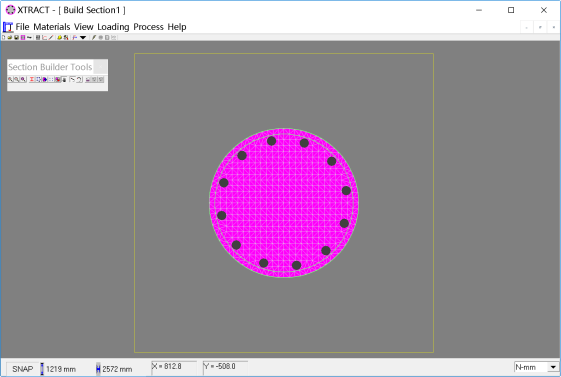Click the red-and-blue F icon in toolbar
Image resolution: width=561 pixels, height=377 pixels.
pyautogui.click(x=74, y=38)
